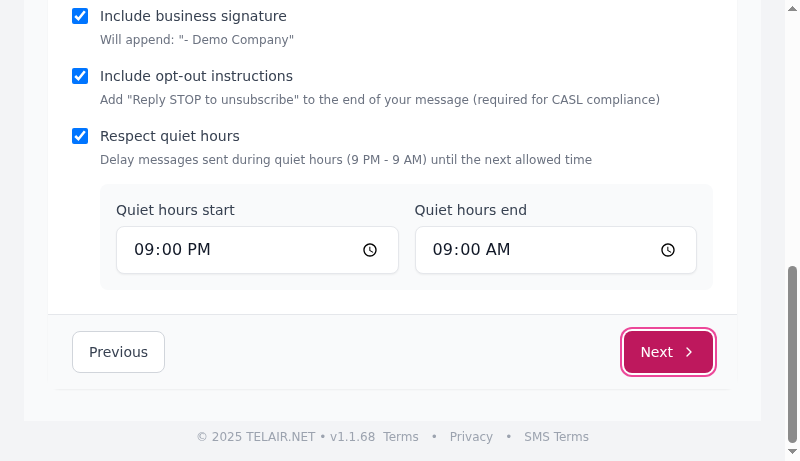Go back with the Previous button
Image resolution: width=800 pixels, height=461 pixels.
118,352
